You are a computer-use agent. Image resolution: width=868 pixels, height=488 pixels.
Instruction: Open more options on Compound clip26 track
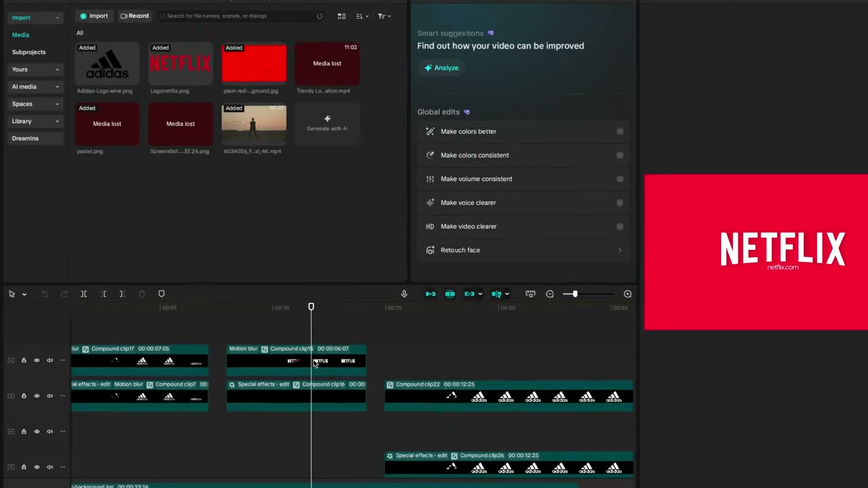click(x=62, y=467)
